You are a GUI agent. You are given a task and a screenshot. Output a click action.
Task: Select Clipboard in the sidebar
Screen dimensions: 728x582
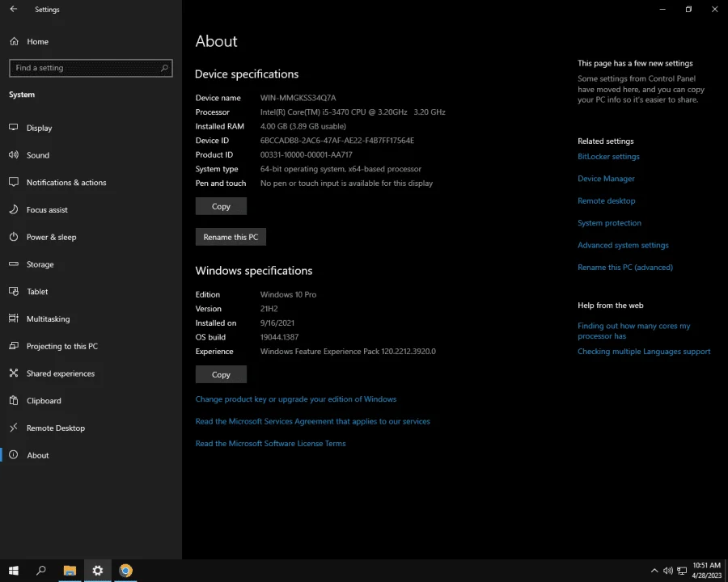[x=44, y=401]
